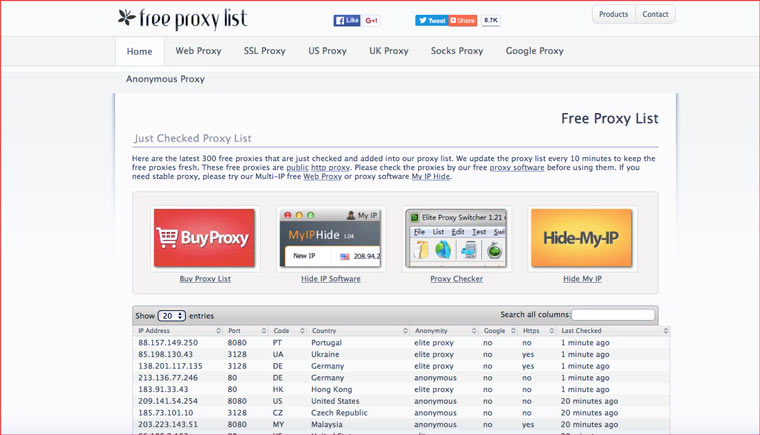The image size is (760, 435).
Task: Select IP address 213.136.77.246
Action: (x=168, y=378)
